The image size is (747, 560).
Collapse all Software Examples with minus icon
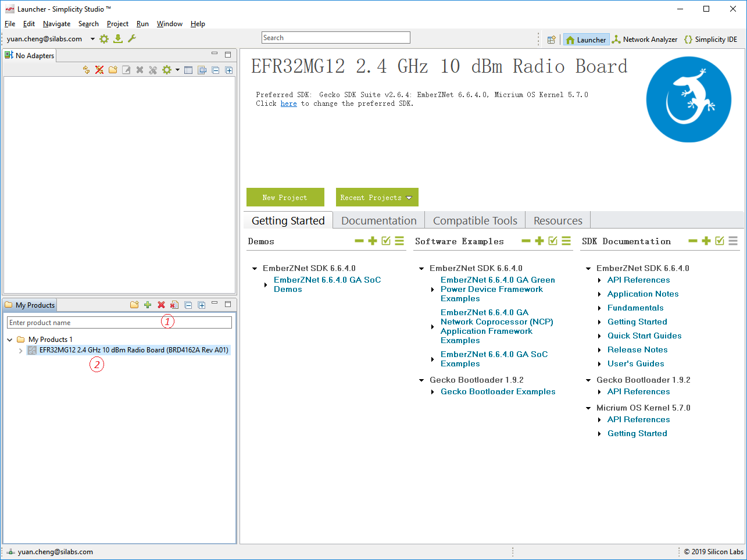point(526,241)
